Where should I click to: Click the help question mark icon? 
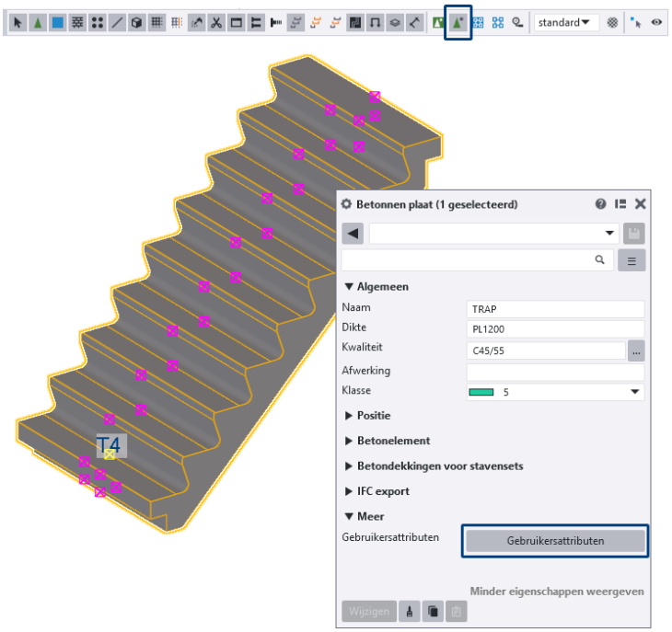click(x=601, y=204)
